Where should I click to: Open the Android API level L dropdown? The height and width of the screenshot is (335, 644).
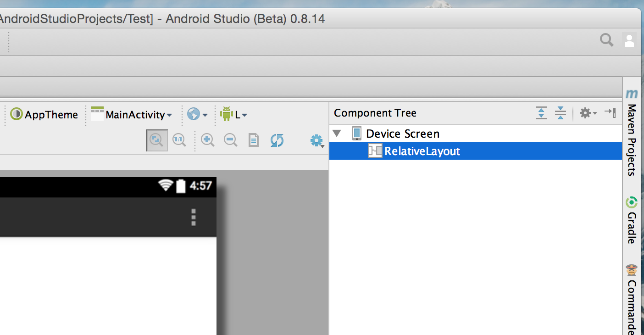tap(233, 114)
